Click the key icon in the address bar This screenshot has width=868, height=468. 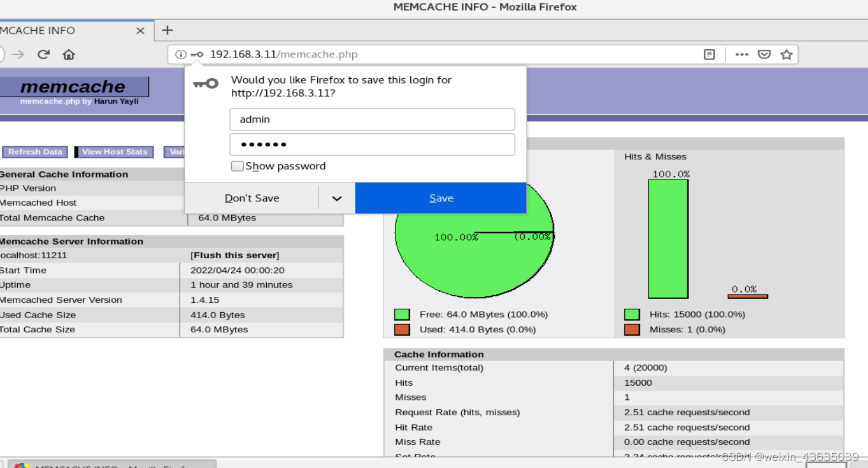point(197,55)
